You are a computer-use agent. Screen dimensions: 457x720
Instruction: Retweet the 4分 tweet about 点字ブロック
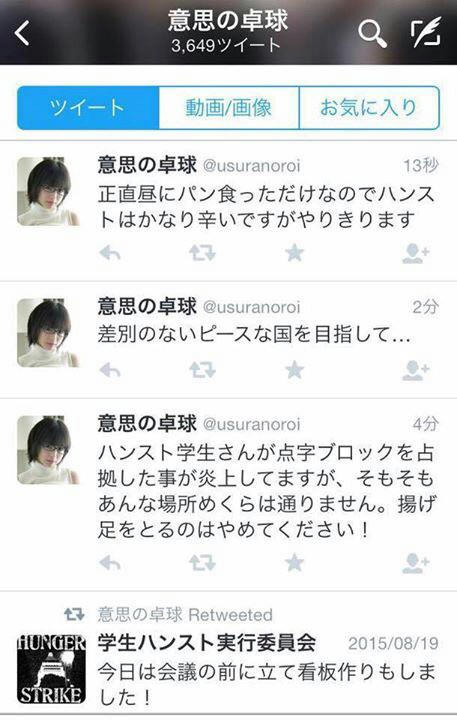point(203,562)
